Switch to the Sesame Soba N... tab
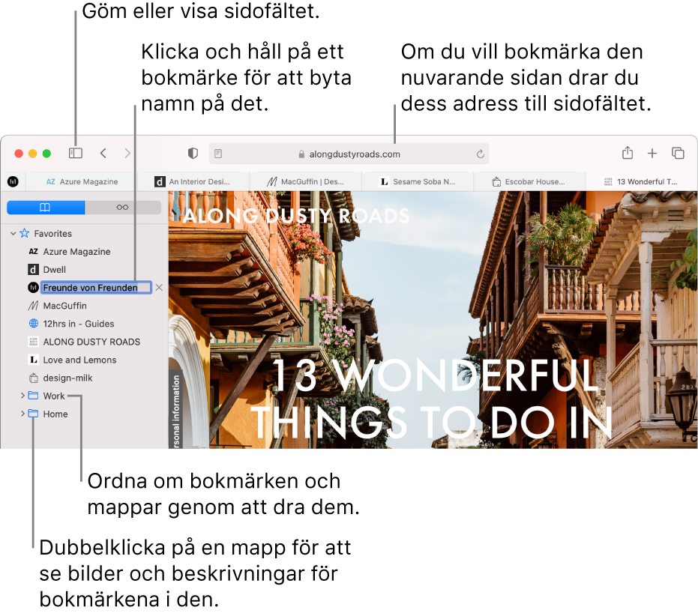Image resolution: width=698 pixels, height=616 pixels. tap(418, 181)
